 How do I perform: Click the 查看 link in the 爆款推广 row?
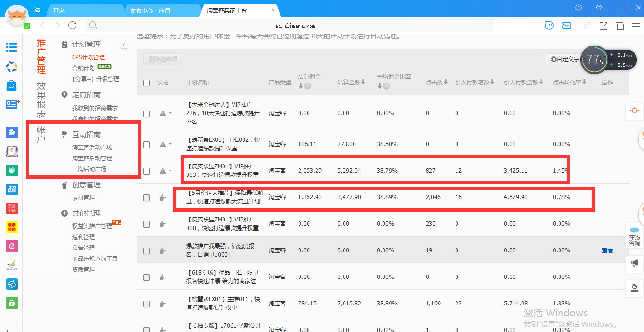(x=607, y=250)
